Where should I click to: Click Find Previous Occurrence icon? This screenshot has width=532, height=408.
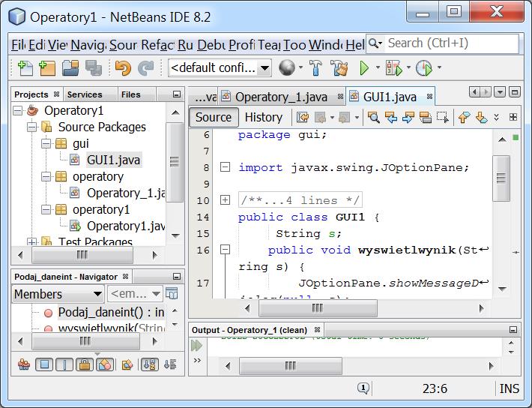pyautogui.click(x=391, y=118)
